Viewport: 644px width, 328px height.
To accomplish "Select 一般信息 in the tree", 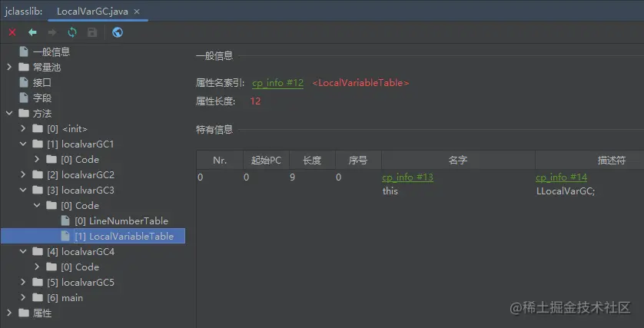I will pyautogui.click(x=51, y=51).
